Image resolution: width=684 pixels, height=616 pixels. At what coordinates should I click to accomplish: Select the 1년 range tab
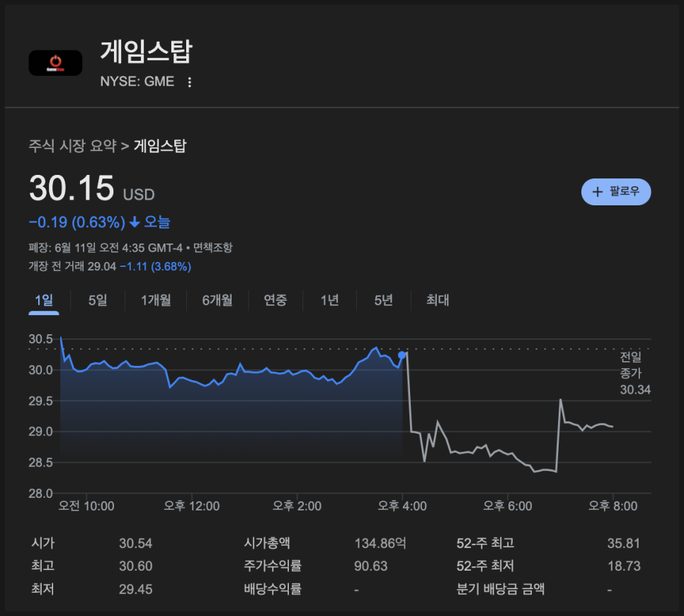click(x=329, y=300)
